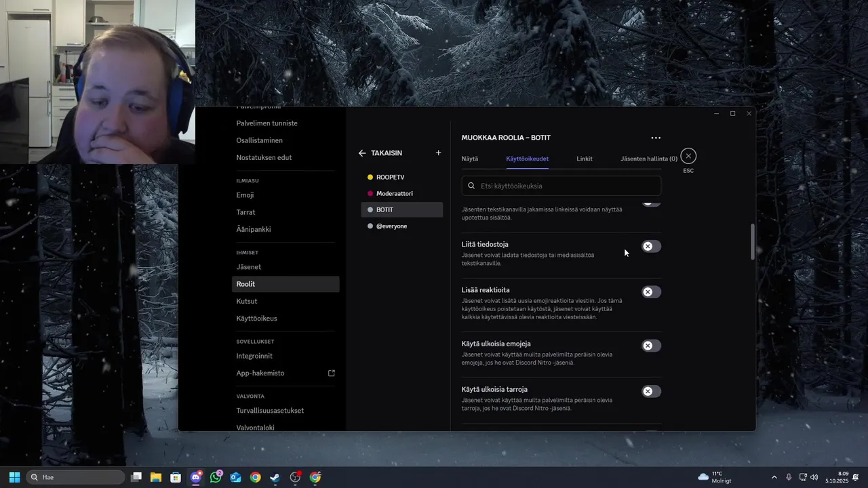Select the BOTIT role
This screenshot has height=488, width=868.
(x=401, y=209)
